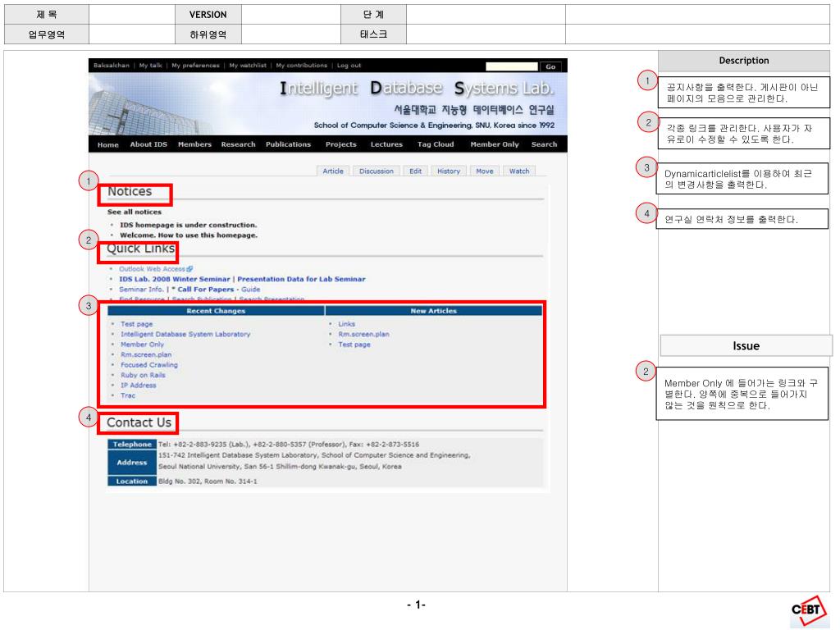Open My talk link
Screen dimensions: 840x630
coord(151,66)
